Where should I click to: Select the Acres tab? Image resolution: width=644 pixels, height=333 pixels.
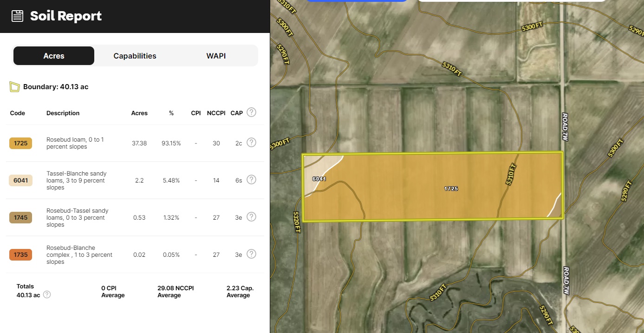pos(54,56)
